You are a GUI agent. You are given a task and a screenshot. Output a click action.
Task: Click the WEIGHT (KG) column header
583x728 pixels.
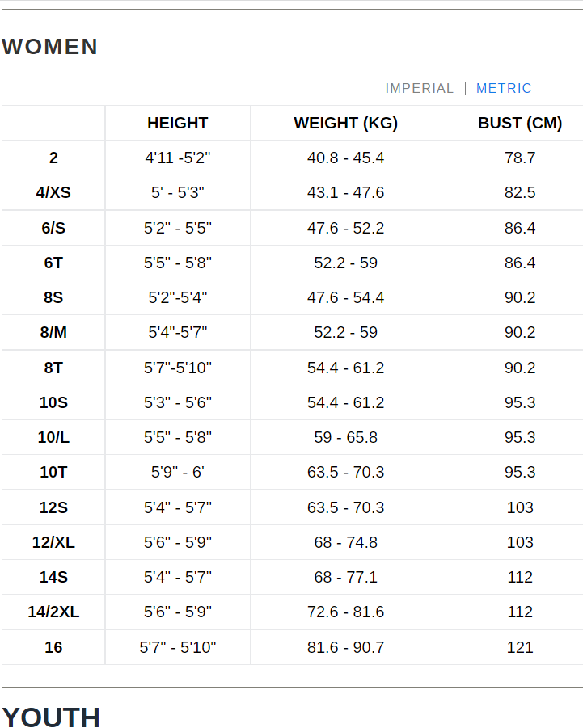click(x=345, y=123)
